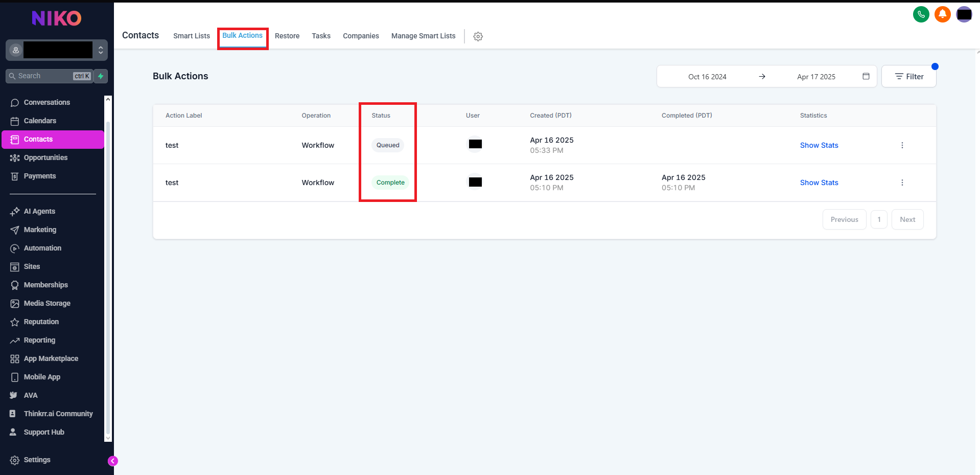
Task: Expand the account switcher dropdown
Action: point(57,50)
